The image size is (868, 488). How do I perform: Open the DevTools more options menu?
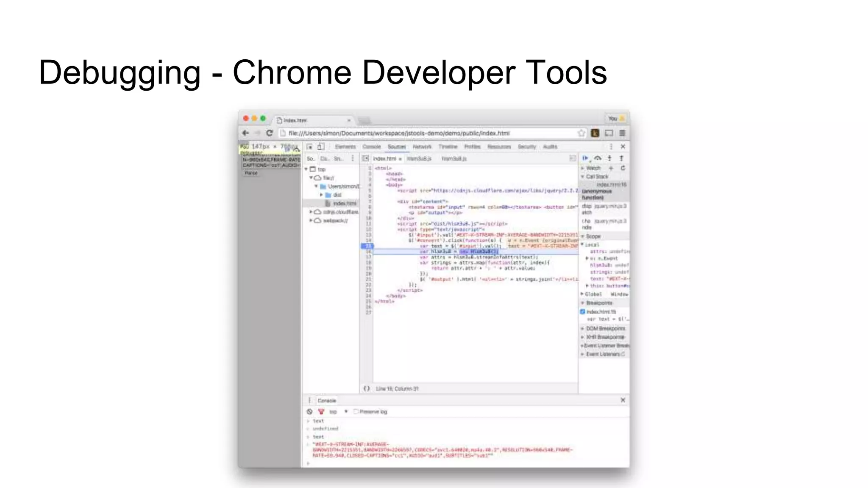coord(611,147)
